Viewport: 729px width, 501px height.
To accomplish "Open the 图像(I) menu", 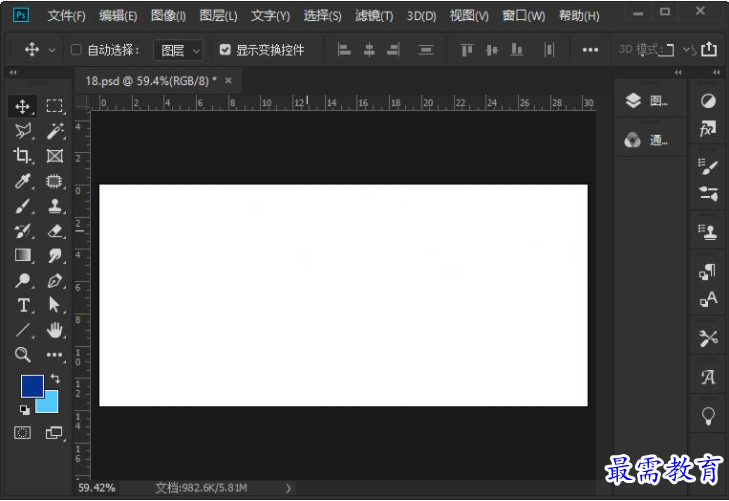I will [168, 16].
